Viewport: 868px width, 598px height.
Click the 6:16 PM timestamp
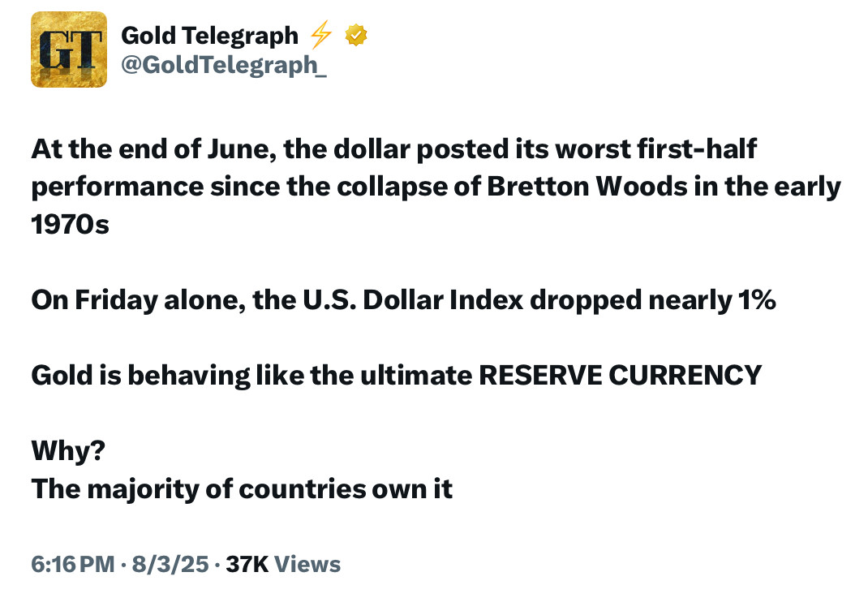coord(73,564)
